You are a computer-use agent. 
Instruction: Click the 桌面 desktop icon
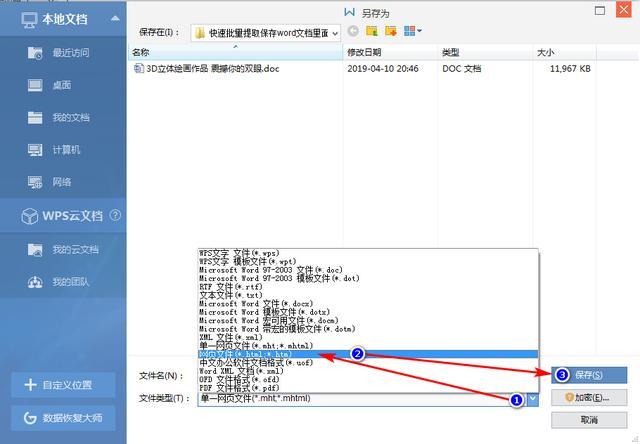click(35, 85)
